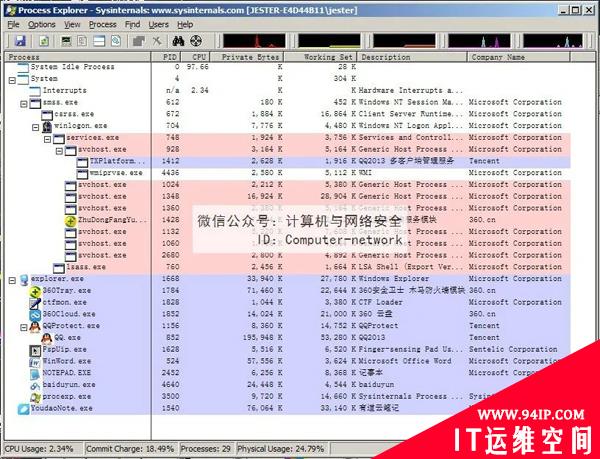
Task: Click the baiduyun.exe icon
Action: (x=35, y=386)
